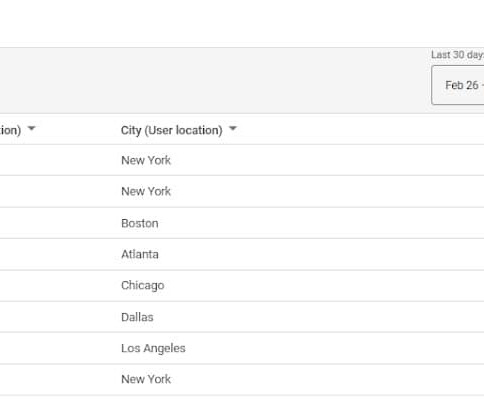This screenshot has height=404, width=484.
Task: Expand the dropdown arrow beside the cut-off 'ion)' header
Action: coord(31,128)
